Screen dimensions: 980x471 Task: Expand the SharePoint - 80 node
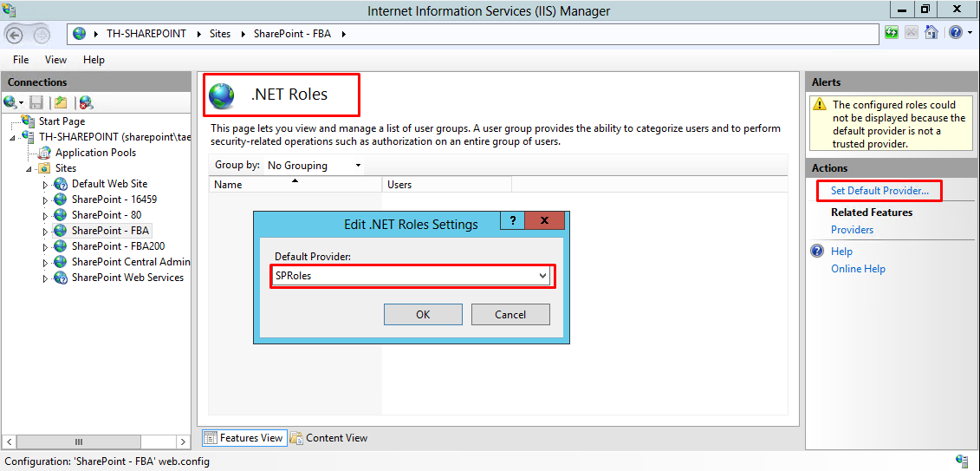[x=45, y=216]
